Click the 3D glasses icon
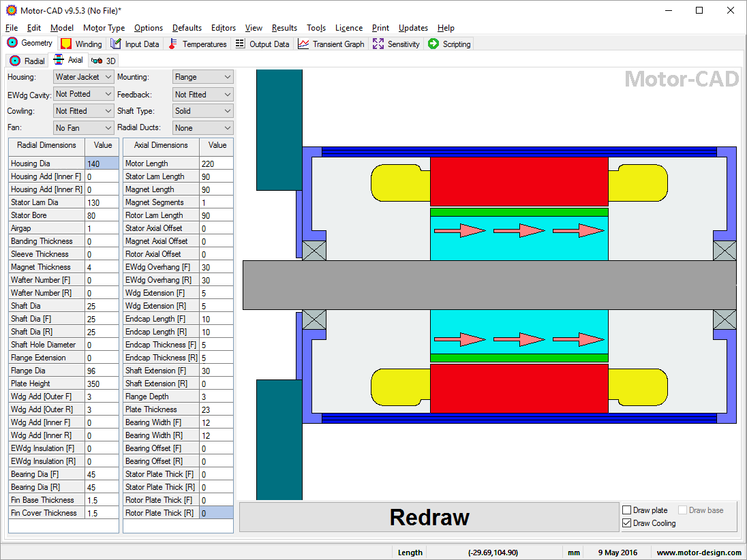This screenshot has width=747, height=560. [x=97, y=61]
